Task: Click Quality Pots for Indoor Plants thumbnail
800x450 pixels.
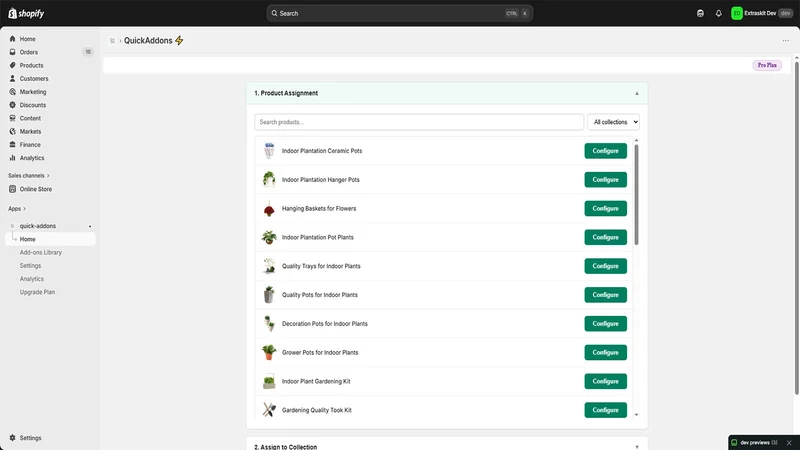Action: point(269,295)
